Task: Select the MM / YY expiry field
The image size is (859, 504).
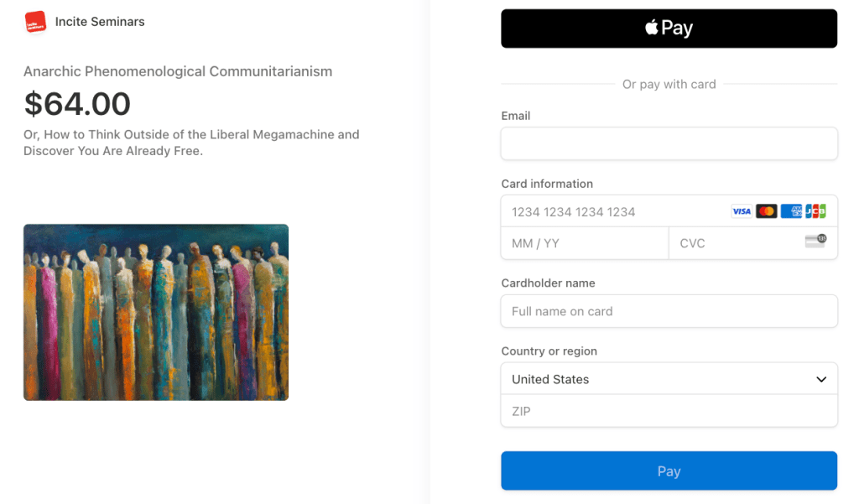Action: pos(584,243)
